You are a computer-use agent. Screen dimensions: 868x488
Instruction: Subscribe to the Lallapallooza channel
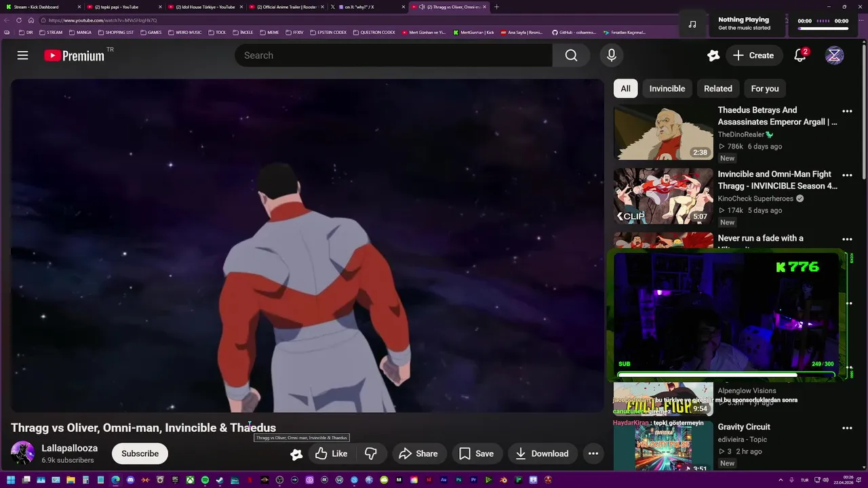point(140,453)
